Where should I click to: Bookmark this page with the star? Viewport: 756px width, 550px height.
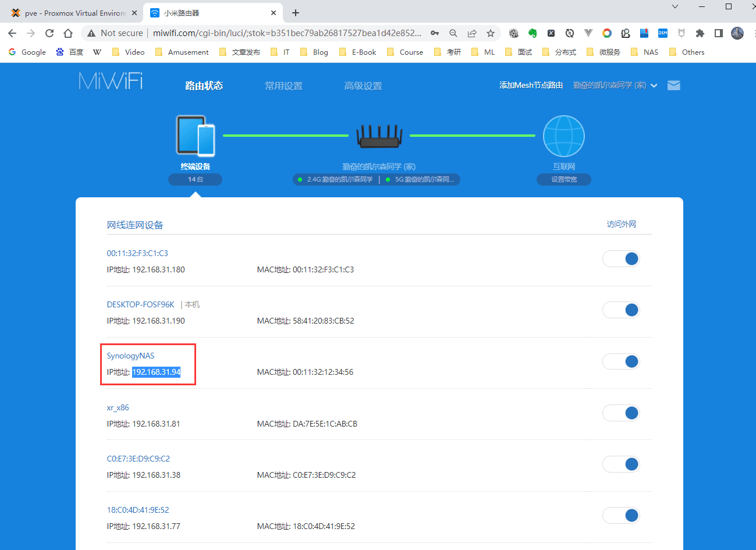coord(491,33)
